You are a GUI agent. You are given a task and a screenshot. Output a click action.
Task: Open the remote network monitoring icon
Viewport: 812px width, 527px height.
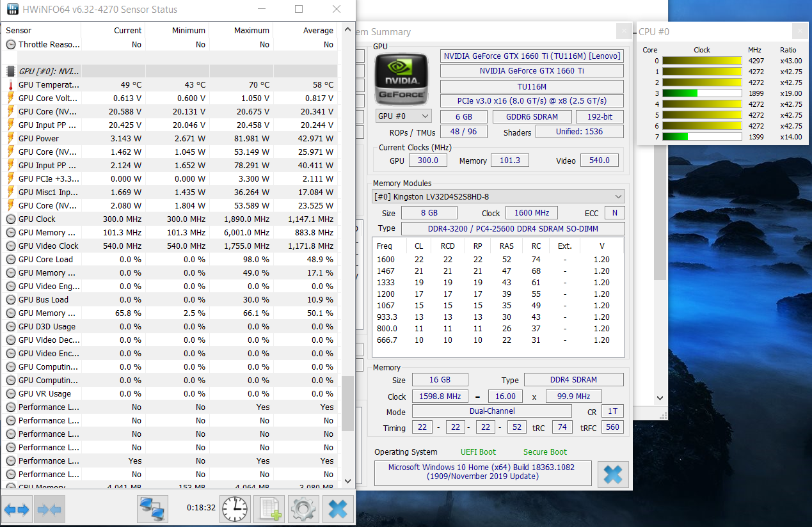coord(153,510)
